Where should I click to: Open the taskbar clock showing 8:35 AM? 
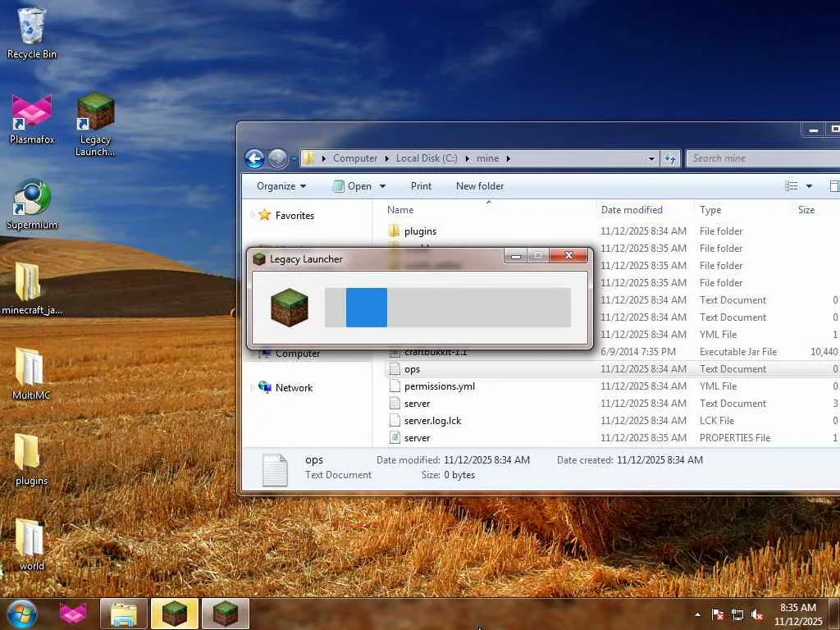point(798,614)
